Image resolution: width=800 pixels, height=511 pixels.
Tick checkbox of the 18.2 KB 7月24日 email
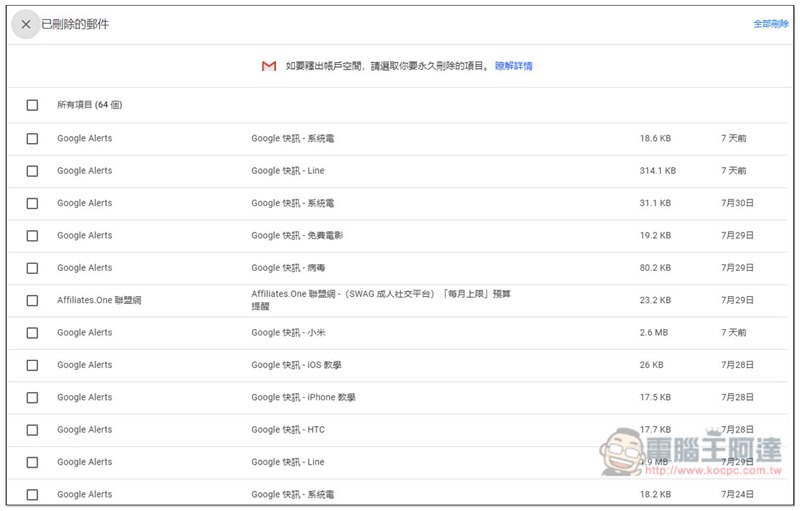coord(32,495)
